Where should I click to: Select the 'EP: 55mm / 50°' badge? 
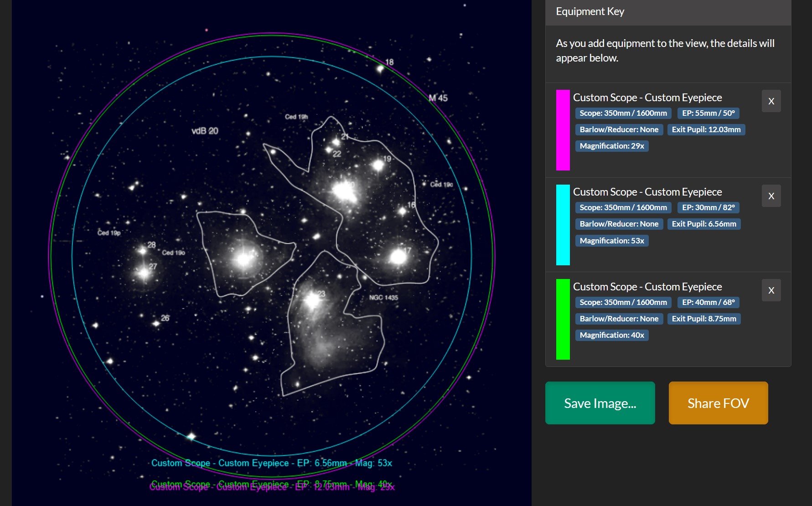click(709, 113)
